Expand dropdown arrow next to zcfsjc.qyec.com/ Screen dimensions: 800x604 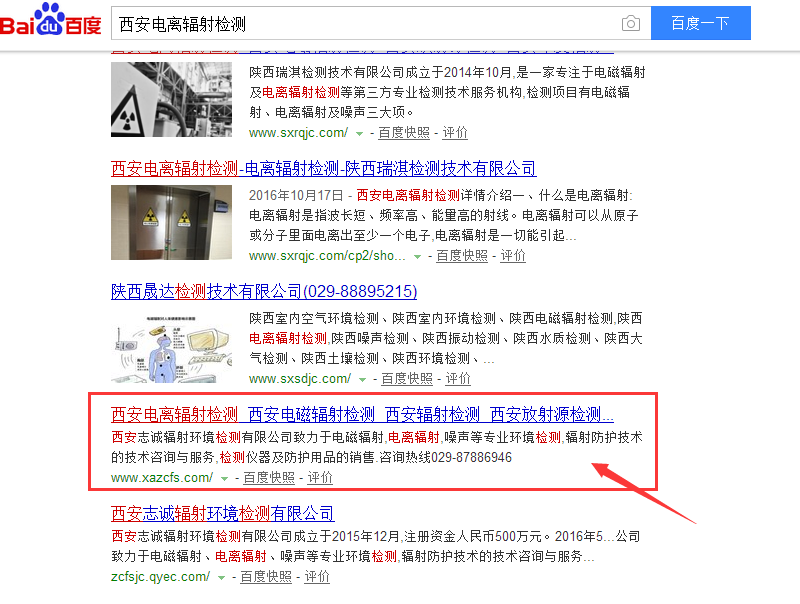click(221, 577)
